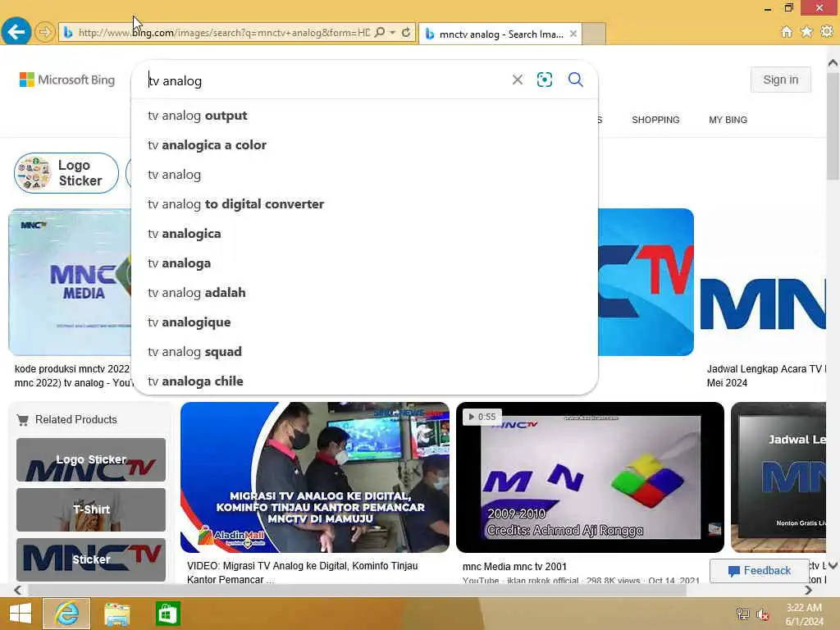Refresh the page with reload icon

406,32
